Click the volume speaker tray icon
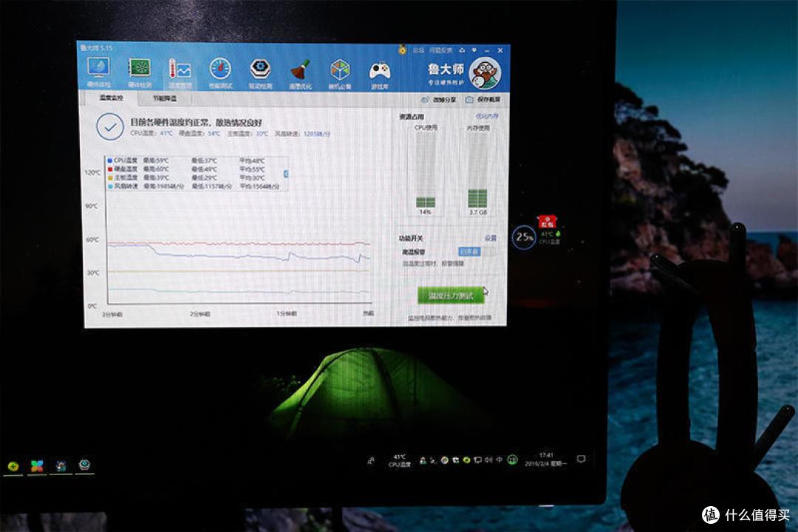 (488, 460)
